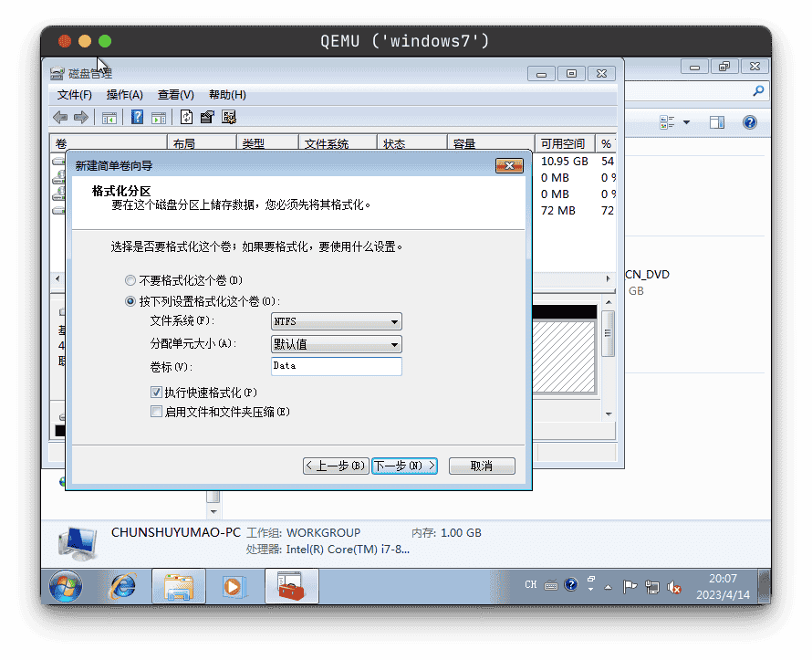Screen dimensions: 812x660
Task: Click the 取消 button in the wizard
Action: (482, 466)
